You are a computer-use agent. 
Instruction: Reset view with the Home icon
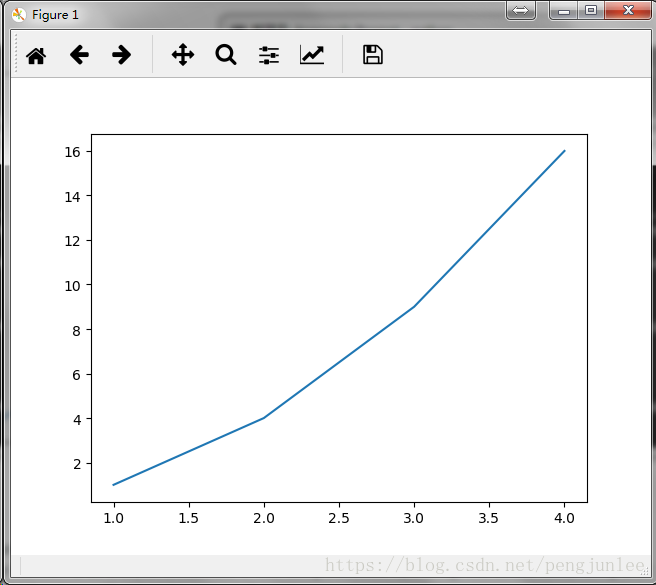click(36, 55)
